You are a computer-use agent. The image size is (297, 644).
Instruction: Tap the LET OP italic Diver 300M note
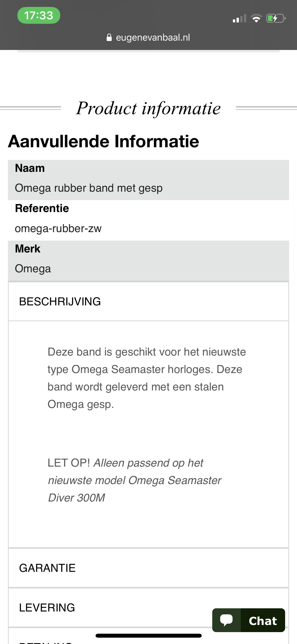point(135,480)
